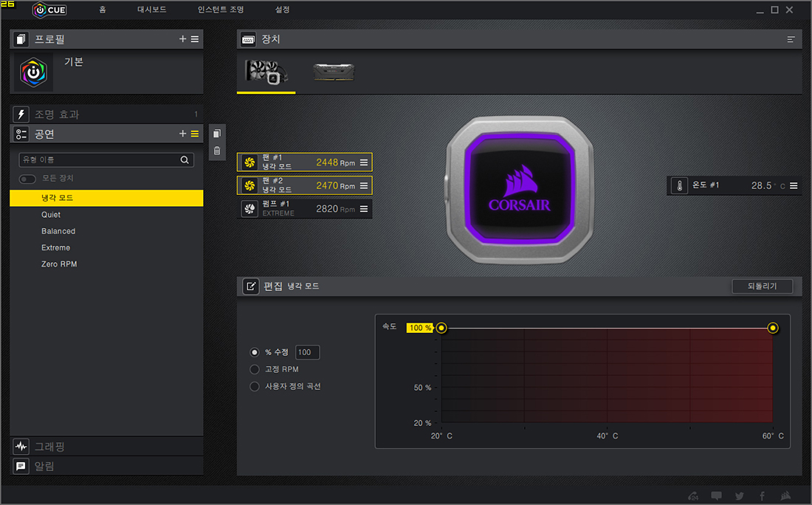Click the 프로필 panel header icon
The width and height of the screenshot is (812, 505).
click(21, 39)
